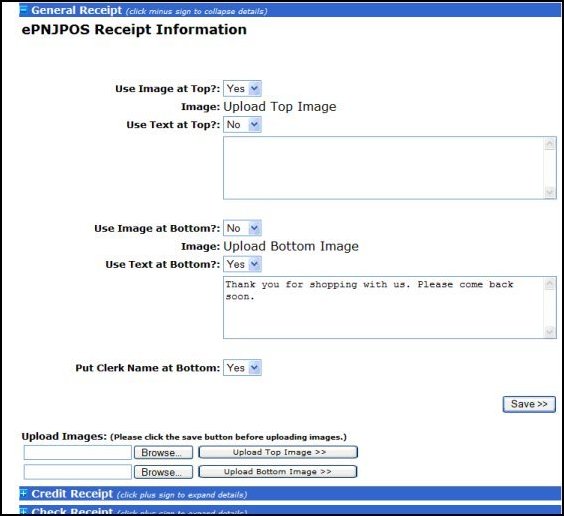Click the top image file path field
This screenshot has width=564, height=516.
(78, 452)
